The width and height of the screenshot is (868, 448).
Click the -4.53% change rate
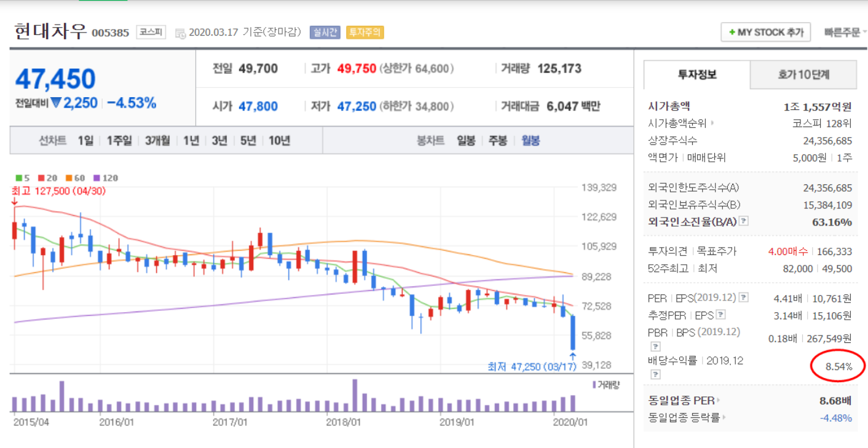[x=132, y=103]
